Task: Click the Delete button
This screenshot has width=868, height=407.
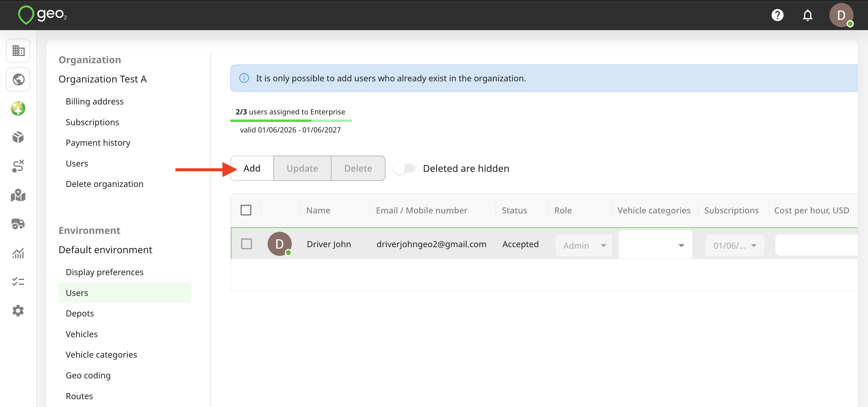Action: click(358, 168)
